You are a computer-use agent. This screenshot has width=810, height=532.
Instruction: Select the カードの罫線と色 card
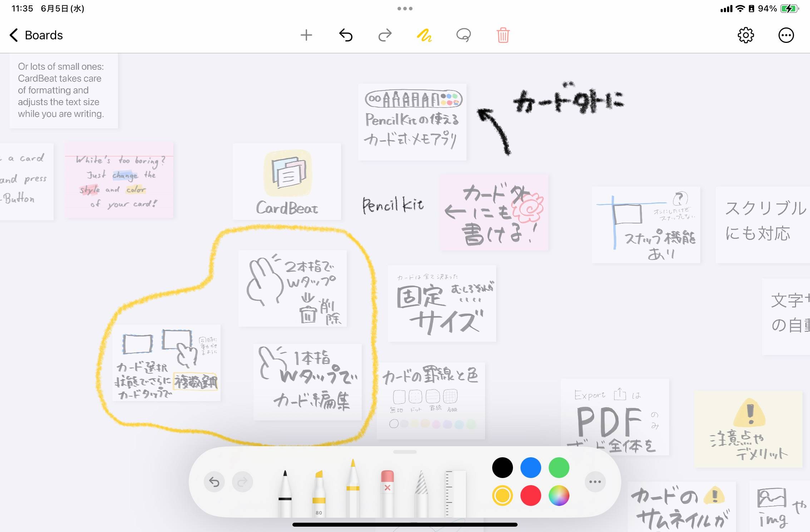click(431, 401)
